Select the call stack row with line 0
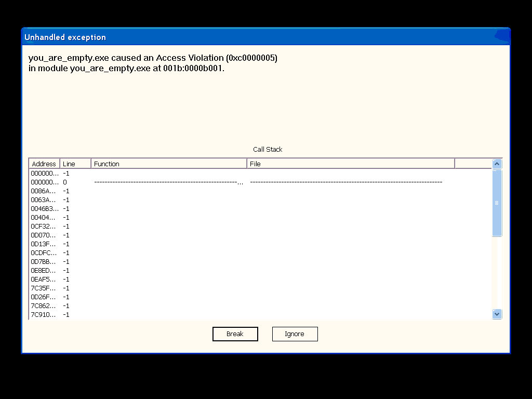 tap(45, 182)
